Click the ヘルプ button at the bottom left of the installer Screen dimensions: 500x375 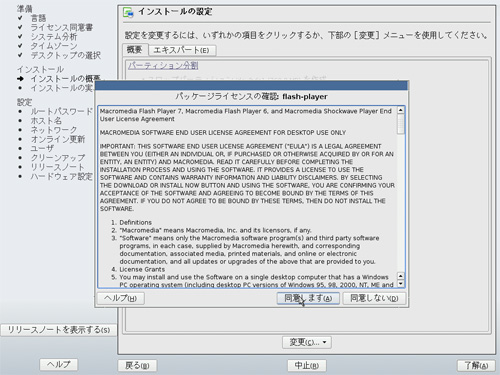[x=59, y=364]
